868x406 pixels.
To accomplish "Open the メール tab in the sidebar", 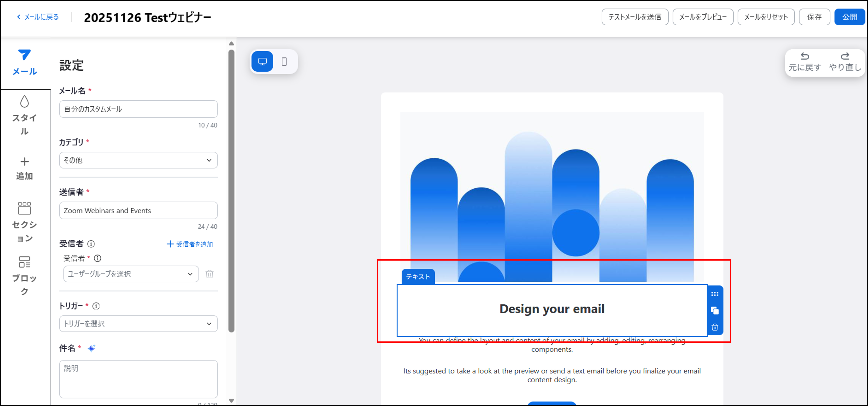I will click(25, 63).
